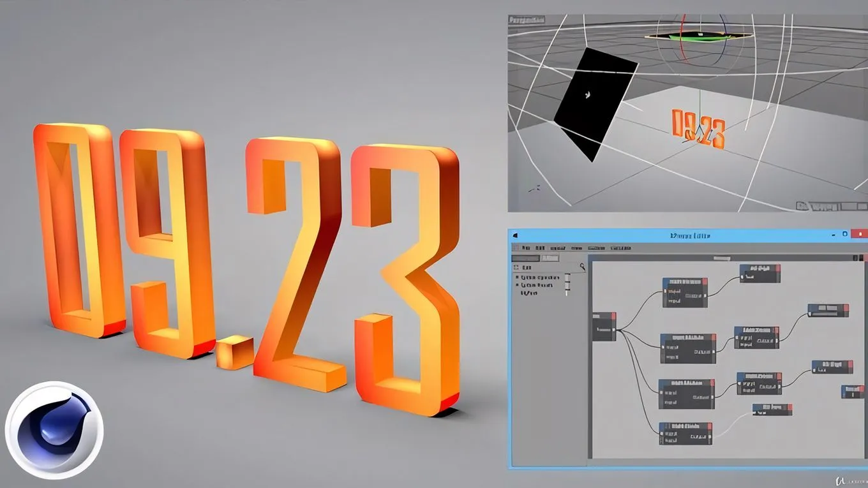
Task: Click the red corner icon on the leftmost root node
Action: click(613, 316)
